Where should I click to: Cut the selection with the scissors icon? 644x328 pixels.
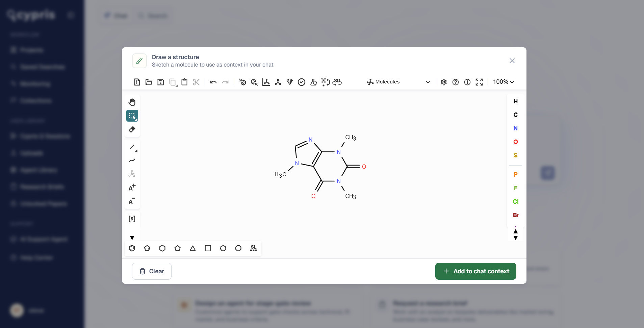pos(196,82)
